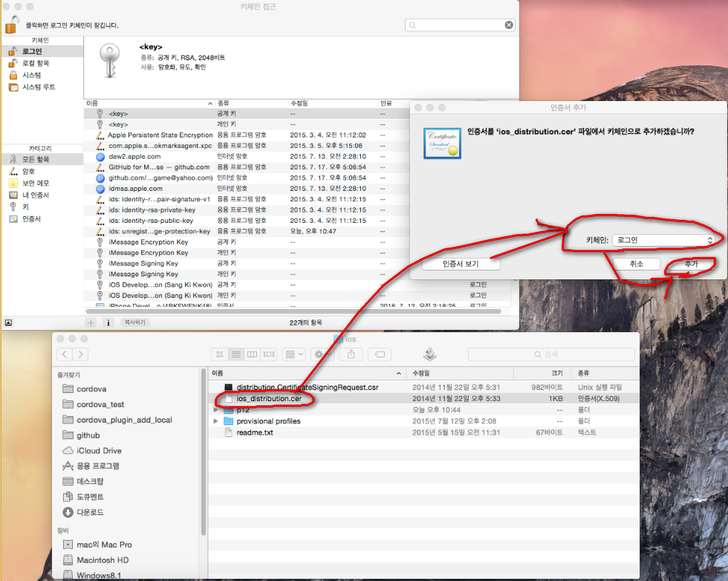Select the 로그인 keychain in sidebar

[x=42, y=51]
